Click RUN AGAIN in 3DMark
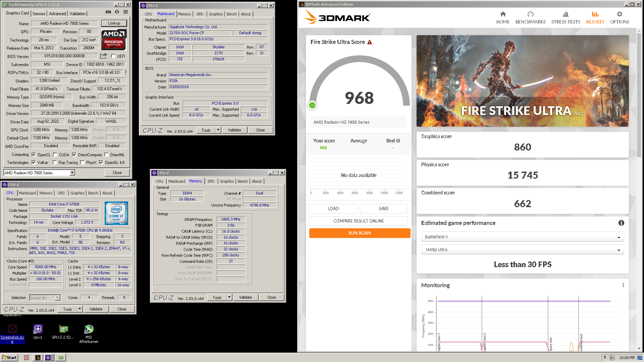The height and width of the screenshot is (362, 644). pos(360,233)
